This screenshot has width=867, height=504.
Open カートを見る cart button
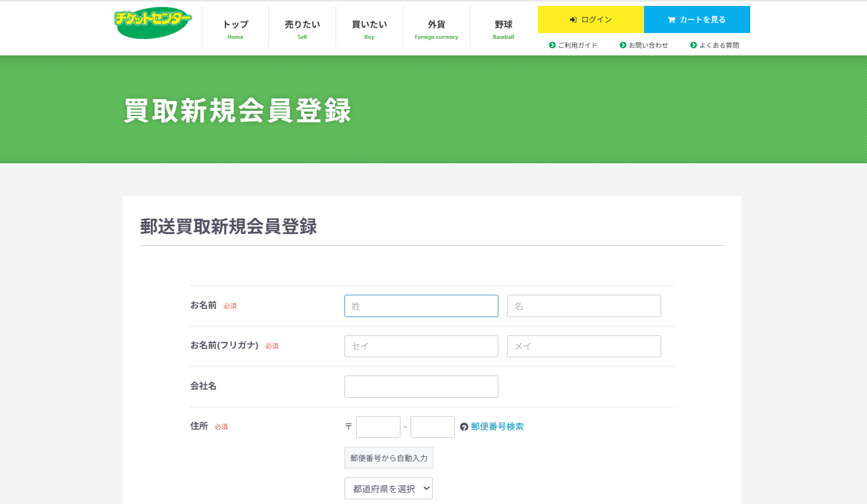pyautogui.click(x=697, y=19)
